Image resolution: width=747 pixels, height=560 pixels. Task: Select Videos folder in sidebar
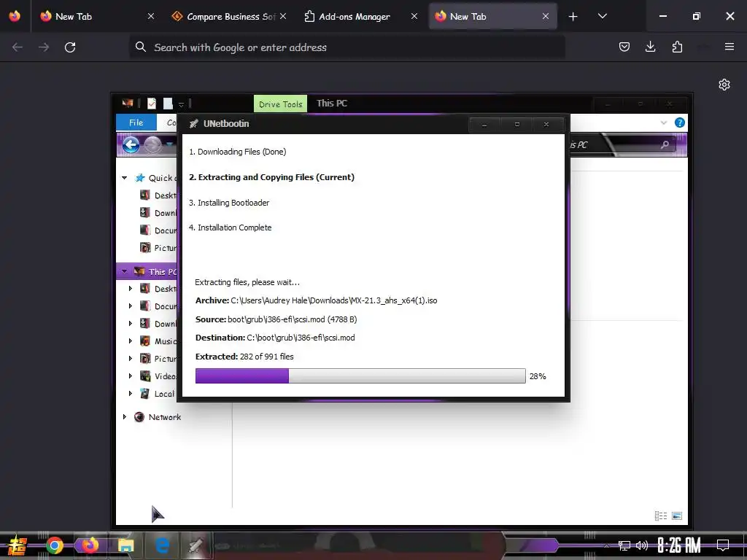(158, 376)
